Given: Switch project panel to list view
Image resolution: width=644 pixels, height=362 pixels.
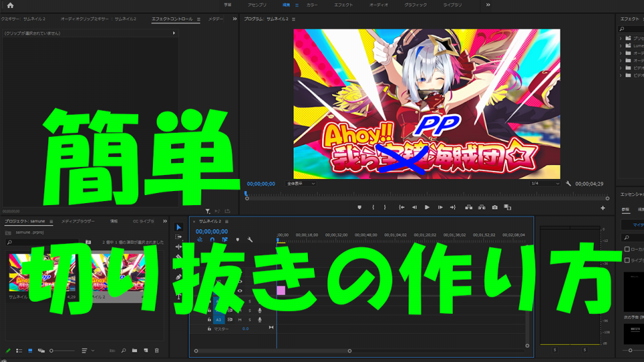Looking at the screenshot, I should click(19, 351).
